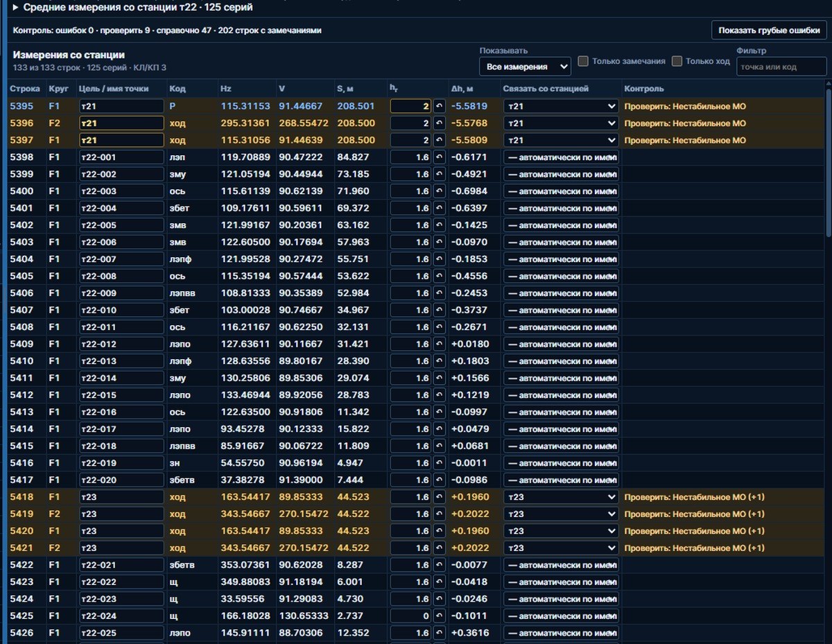Click the "Код" column header
832x644 pixels.
click(x=177, y=89)
